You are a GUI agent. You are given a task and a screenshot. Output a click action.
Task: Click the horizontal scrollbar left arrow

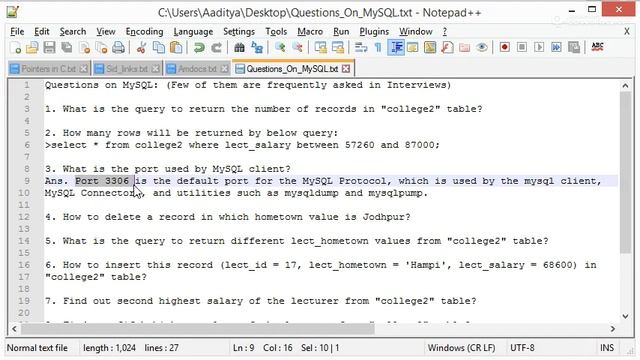pyautogui.click(x=15, y=329)
